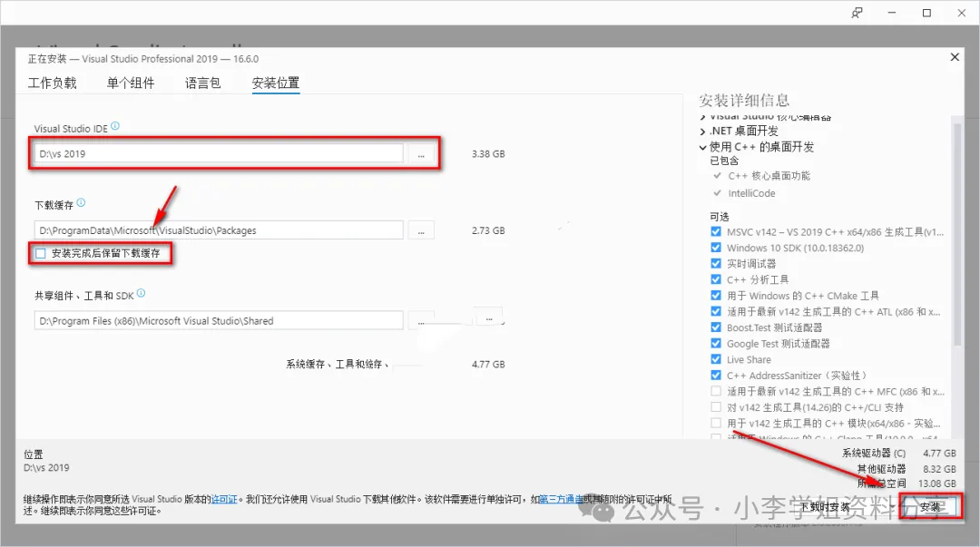Image resolution: width=980 pixels, height=547 pixels.
Task: Click the IntelliCode included item
Action: click(x=751, y=193)
